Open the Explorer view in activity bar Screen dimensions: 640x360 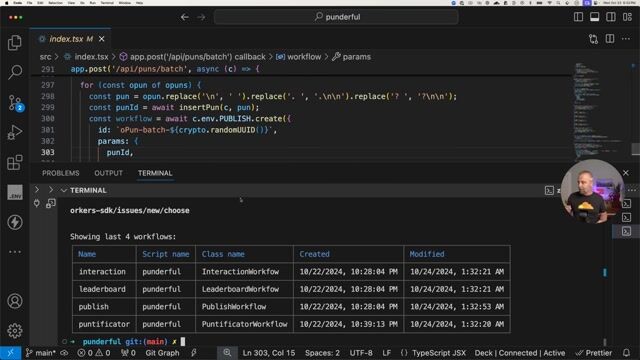(x=15, y=42)
